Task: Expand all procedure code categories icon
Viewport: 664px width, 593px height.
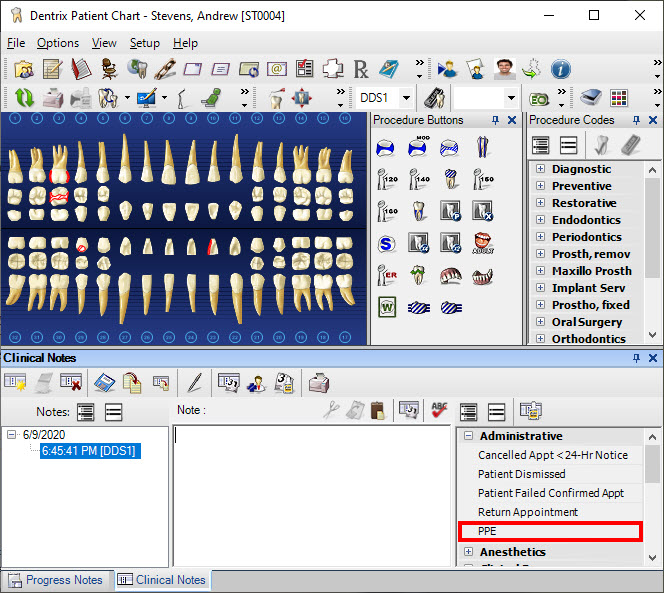Action: (x=541, y=146)
